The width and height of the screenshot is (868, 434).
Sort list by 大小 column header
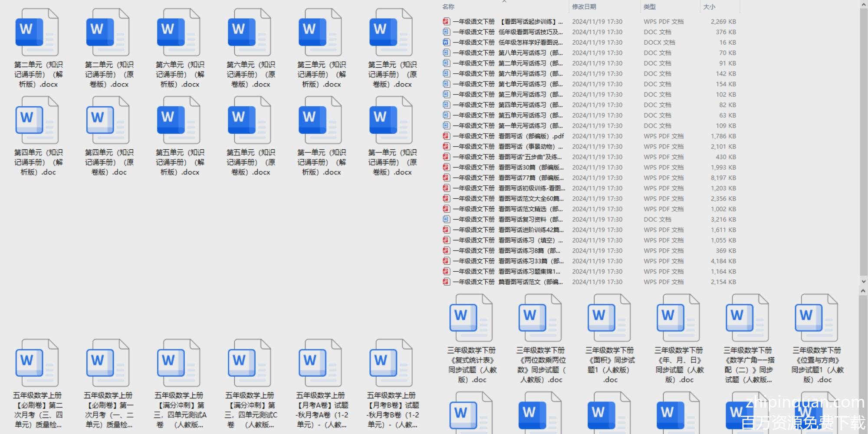(709, 7)
